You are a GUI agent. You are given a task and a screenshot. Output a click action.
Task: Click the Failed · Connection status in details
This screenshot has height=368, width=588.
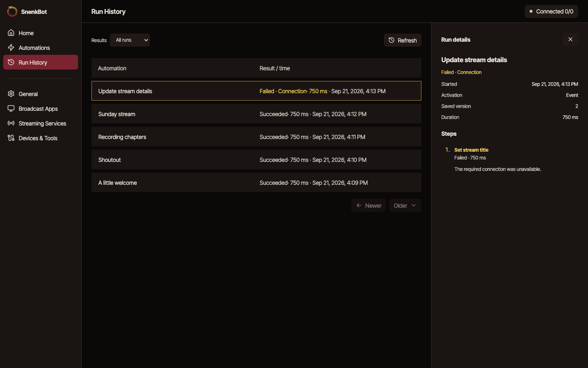(x=461, y=72)
